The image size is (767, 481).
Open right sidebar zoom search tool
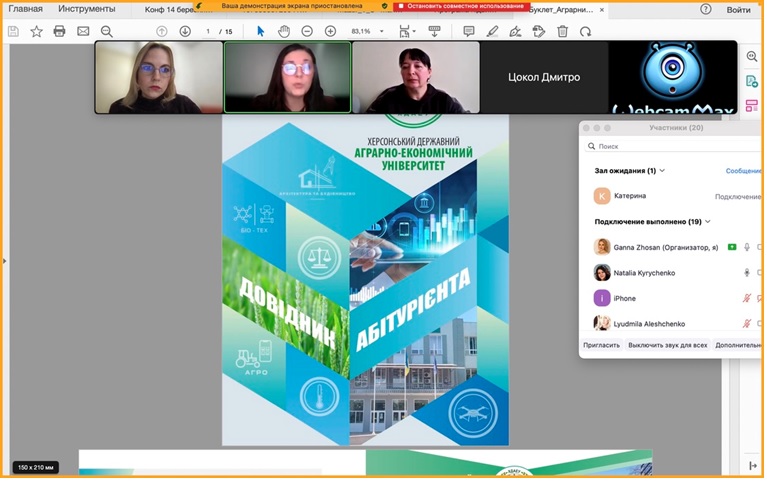[x=752, y=56]
